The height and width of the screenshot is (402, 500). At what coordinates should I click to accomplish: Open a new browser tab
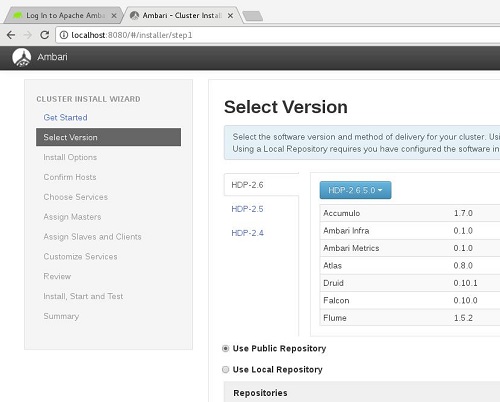pos(253,16)
